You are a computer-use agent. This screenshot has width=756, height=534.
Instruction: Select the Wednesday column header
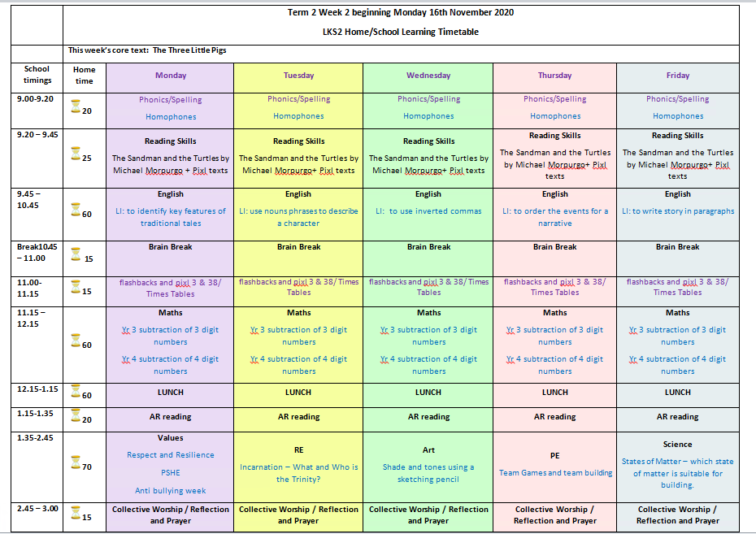(428, 76)
